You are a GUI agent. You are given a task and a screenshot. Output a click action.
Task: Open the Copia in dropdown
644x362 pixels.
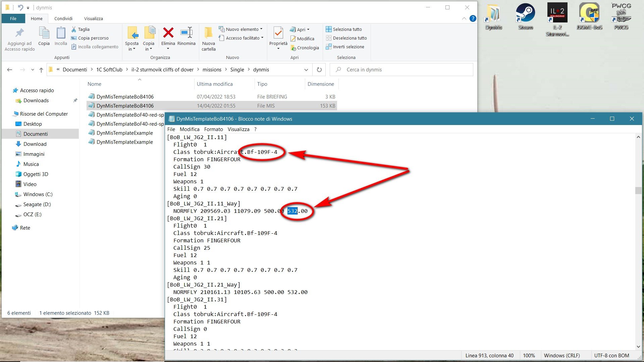(x=149, y=46)
